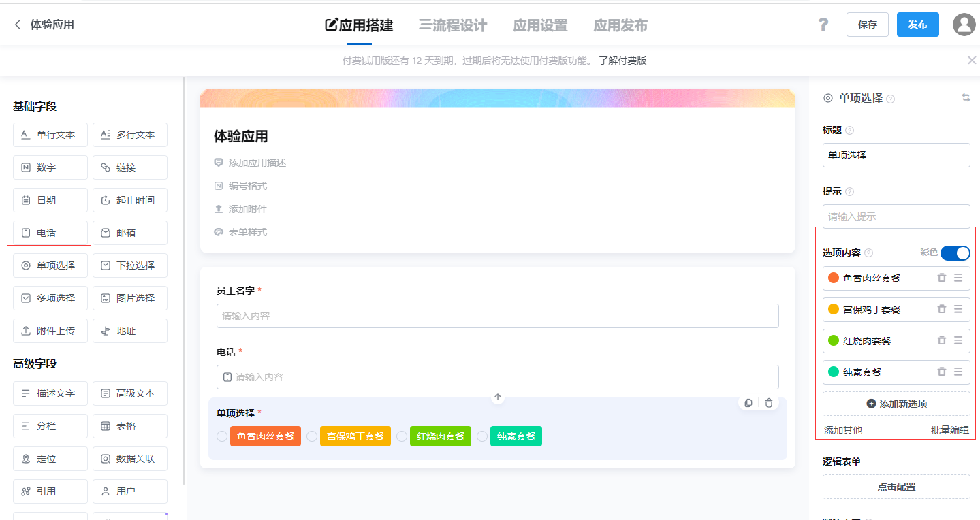Switch to the 三流程设计 tab
980x520 pixels.
tap(452, 25)
